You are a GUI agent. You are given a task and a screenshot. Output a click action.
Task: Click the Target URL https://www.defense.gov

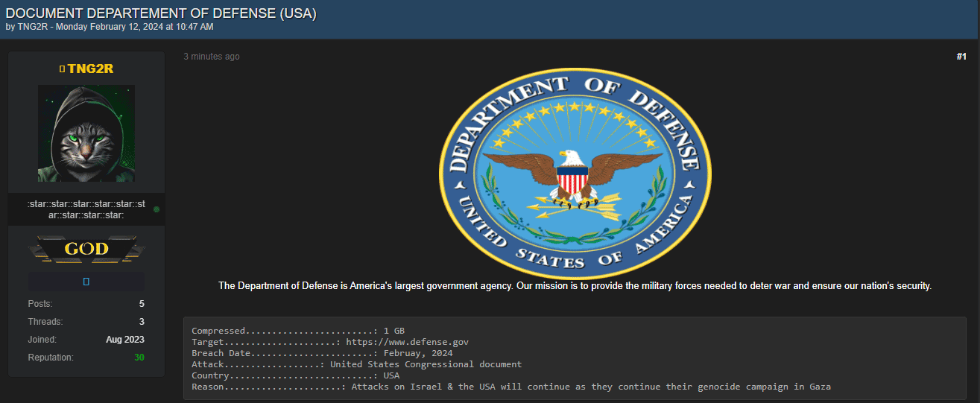pyautogui.click(x=407, y=342)
